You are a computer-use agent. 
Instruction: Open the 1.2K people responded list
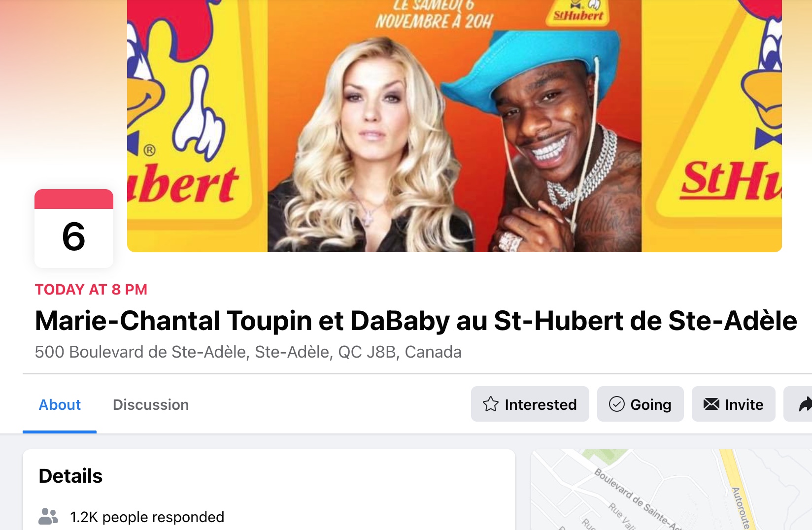click(x=147, y=517)
